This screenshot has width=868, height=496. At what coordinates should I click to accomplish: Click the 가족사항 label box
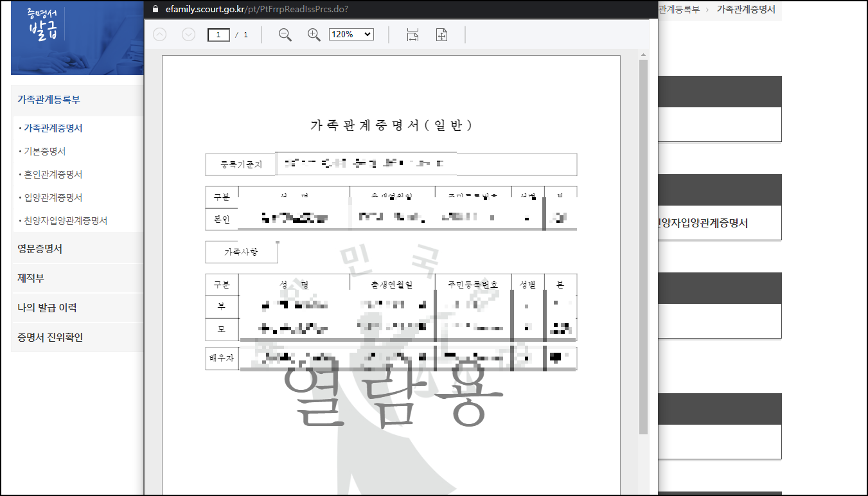click(242, 252)
